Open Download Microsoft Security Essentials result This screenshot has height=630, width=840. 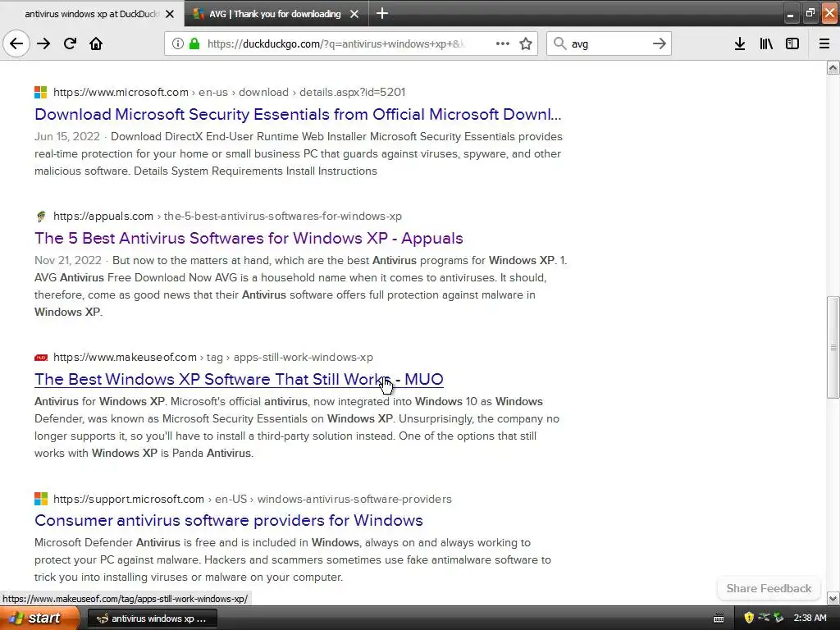[298, 114]
